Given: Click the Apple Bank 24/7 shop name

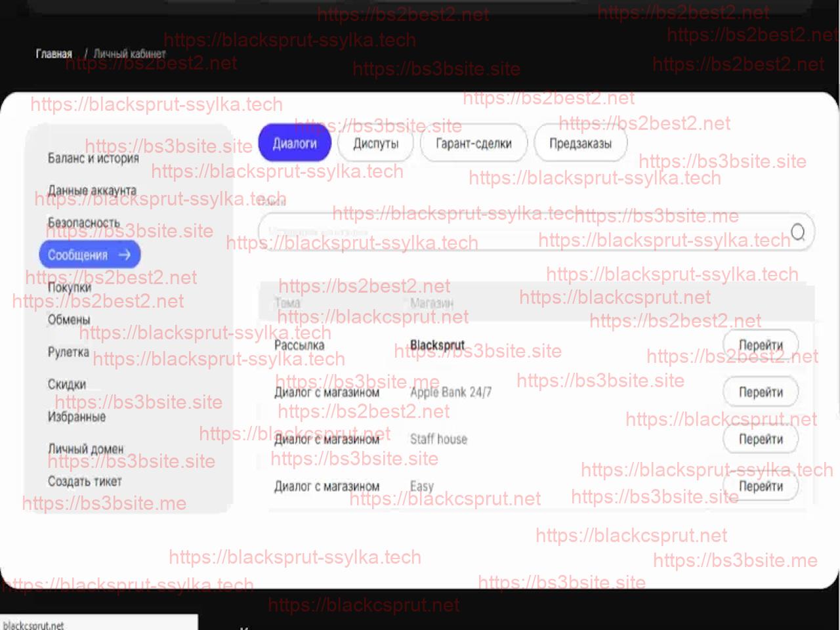Looking at the screenshot, I should click(451, 392).
